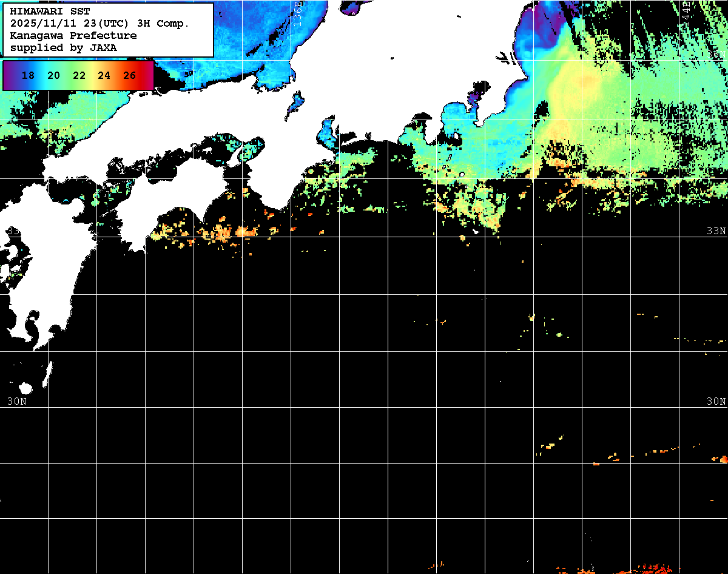Select the Kanagawa Prefecture label
The width and height of the screenshot is (728, 574).
point(73,36)
